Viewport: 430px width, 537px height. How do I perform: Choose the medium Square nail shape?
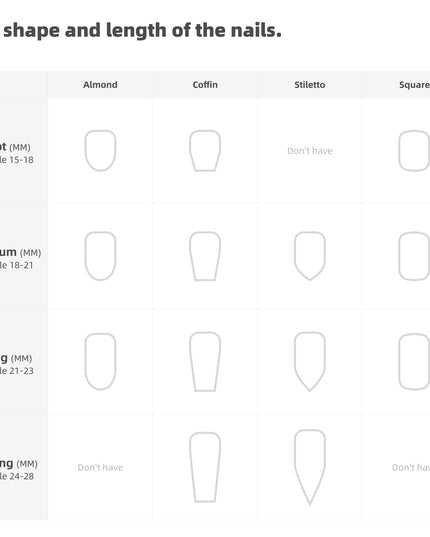(414, 256)
